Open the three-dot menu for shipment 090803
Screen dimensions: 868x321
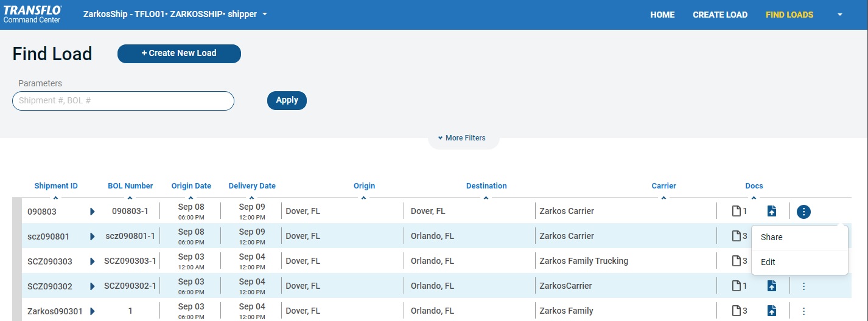[803, 212]
